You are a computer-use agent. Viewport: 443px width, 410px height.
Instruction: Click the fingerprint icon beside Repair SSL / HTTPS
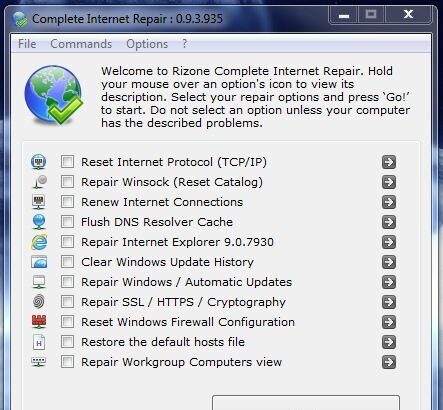(x=39, y=302)
